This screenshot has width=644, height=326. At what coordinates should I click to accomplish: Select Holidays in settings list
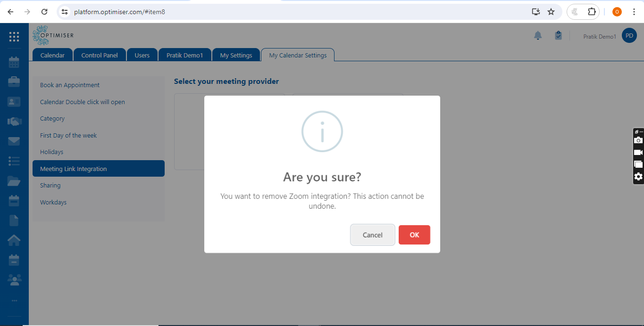coord(51,152)
